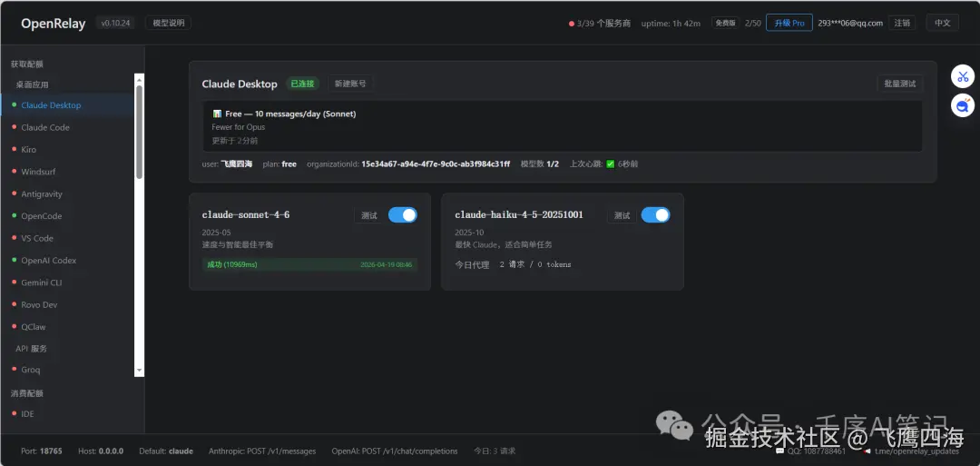Click the 成功 (10969ms) test result bar
Viewport: 980px width, 466px height.
(x=310, y=264)
